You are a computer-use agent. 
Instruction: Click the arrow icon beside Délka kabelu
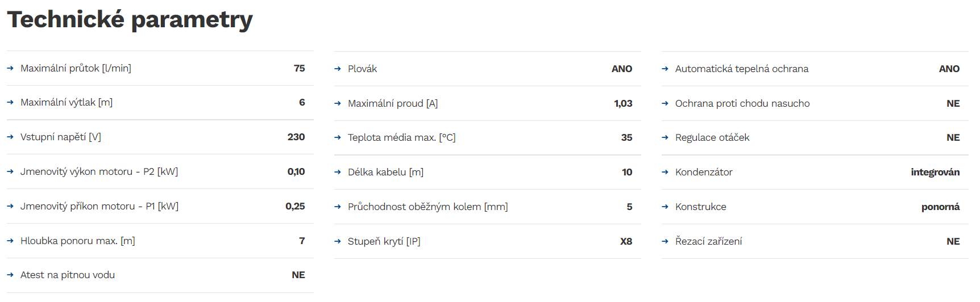pyautogui.click(x=338, y=172)
